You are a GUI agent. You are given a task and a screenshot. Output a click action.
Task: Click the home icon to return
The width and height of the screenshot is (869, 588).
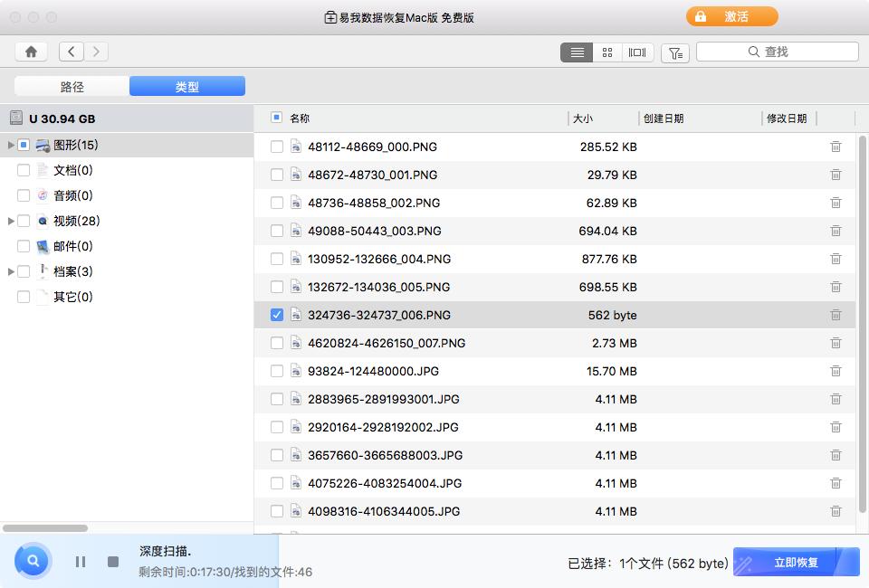coord(31,52)
